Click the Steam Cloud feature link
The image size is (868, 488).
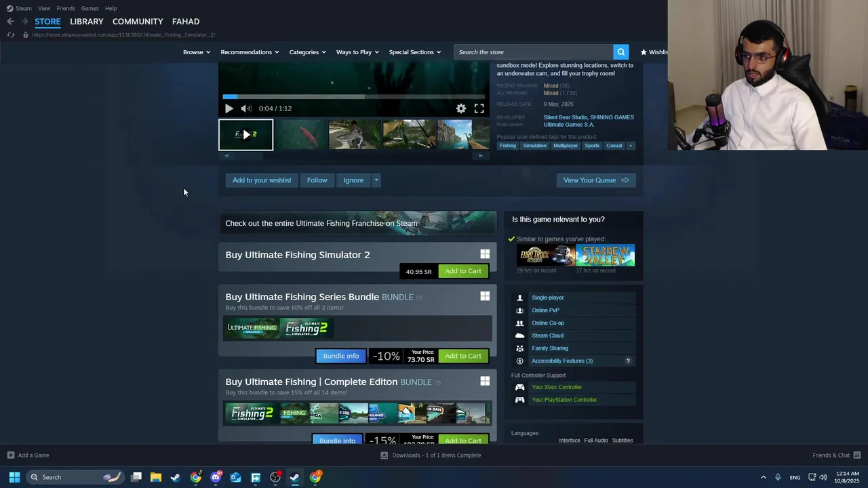(x=547, y=335)
